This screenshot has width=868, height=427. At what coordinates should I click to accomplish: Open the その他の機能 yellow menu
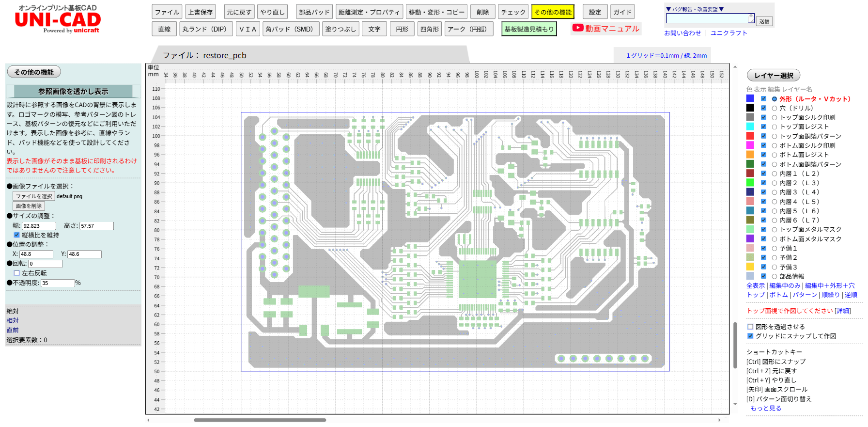coord(553,12)
